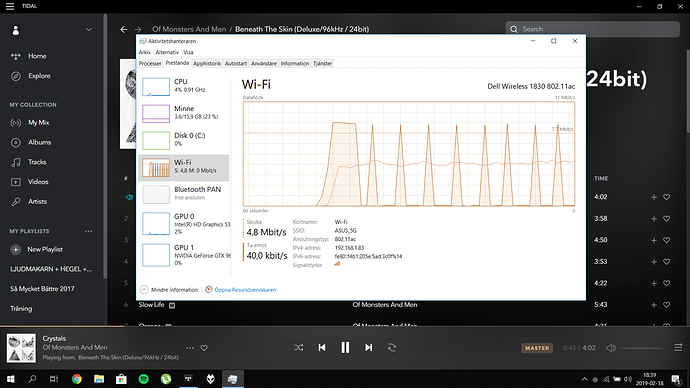
Task: Select CPU performance graph item
Action: (184, 86)
